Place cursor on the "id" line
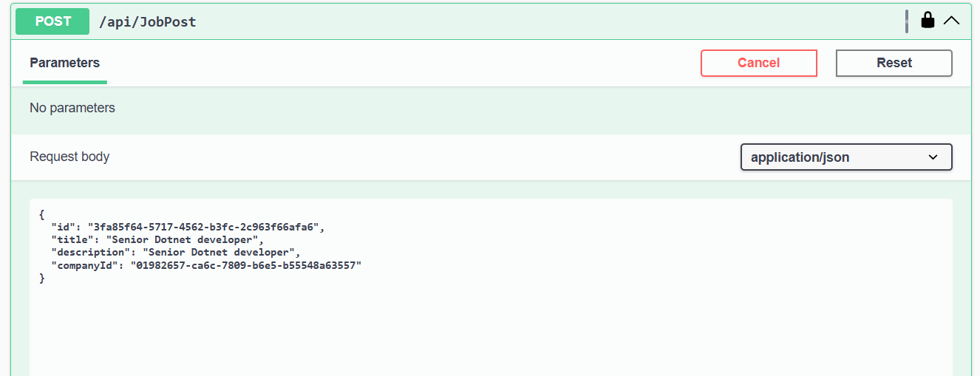The height and width of the screenshot is (376, 980). click(x=188, y=227)
